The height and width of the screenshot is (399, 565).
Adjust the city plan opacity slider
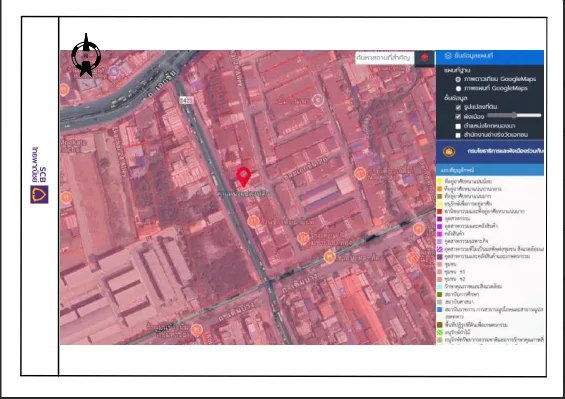pos(514,115)
